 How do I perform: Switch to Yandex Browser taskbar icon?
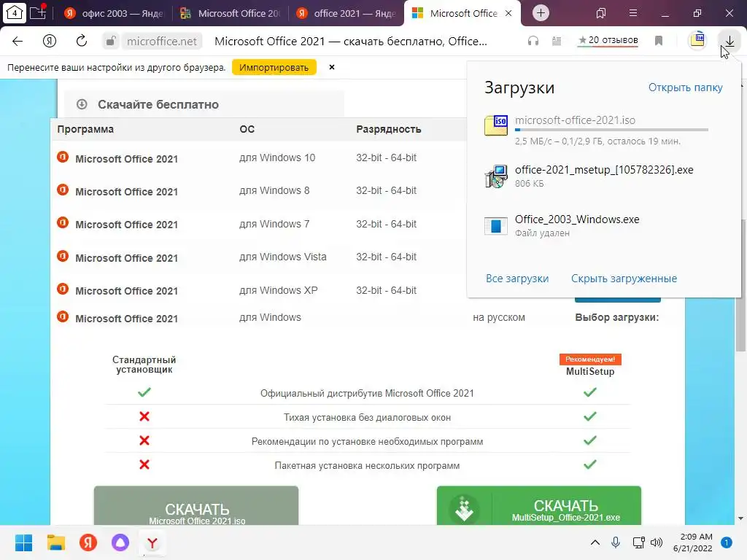click(x=152, y=542)
